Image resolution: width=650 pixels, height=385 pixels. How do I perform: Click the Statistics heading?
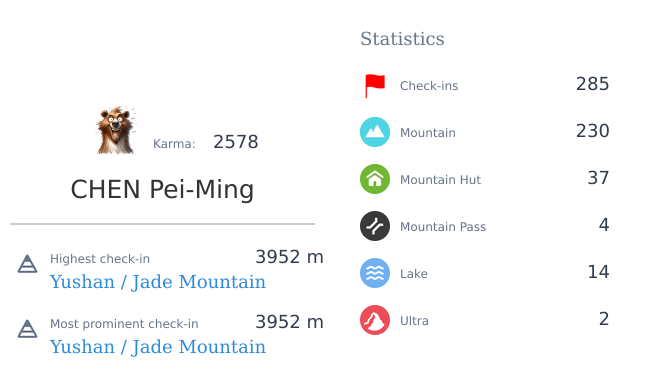402,39
